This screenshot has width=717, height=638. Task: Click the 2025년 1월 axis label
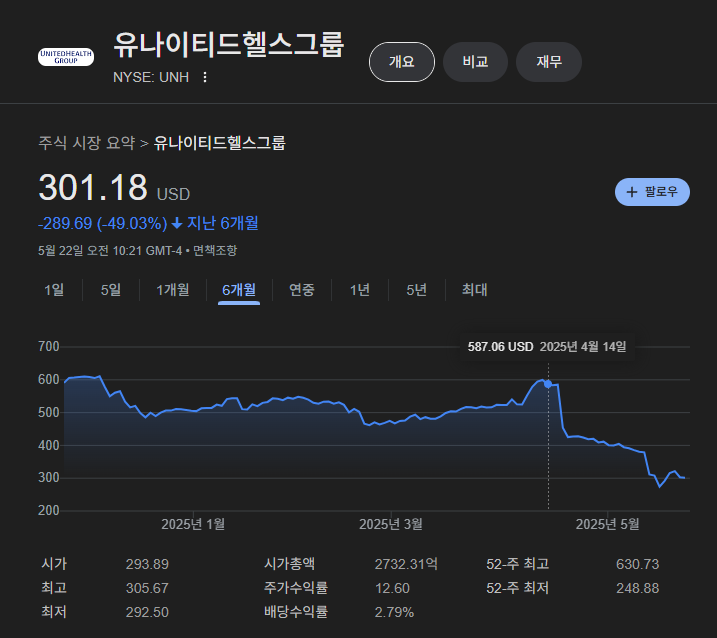(193, 524)
